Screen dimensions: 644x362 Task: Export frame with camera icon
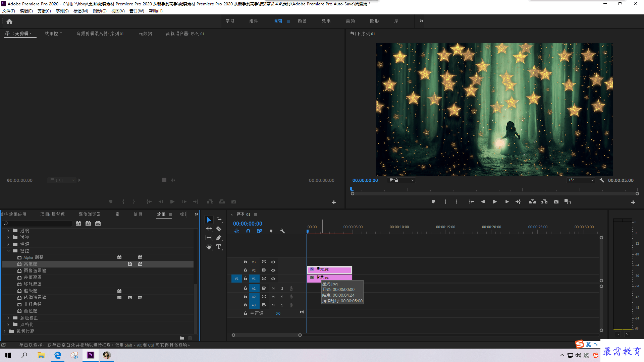click(x=556, y=202)
